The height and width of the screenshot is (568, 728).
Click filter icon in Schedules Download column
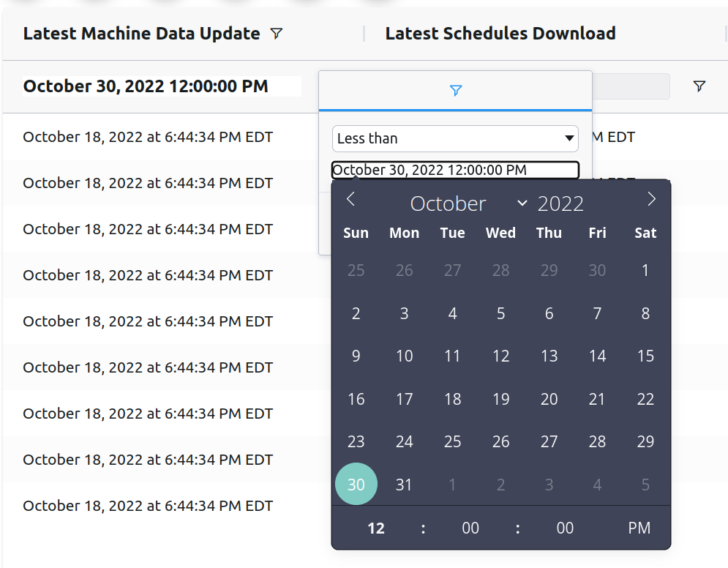(x=699, y=86)
